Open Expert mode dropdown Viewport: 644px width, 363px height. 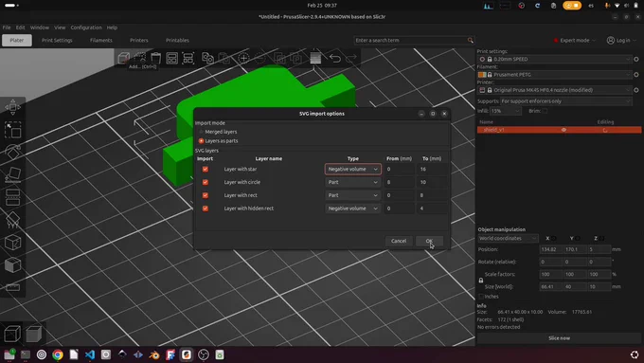point(574,41)
